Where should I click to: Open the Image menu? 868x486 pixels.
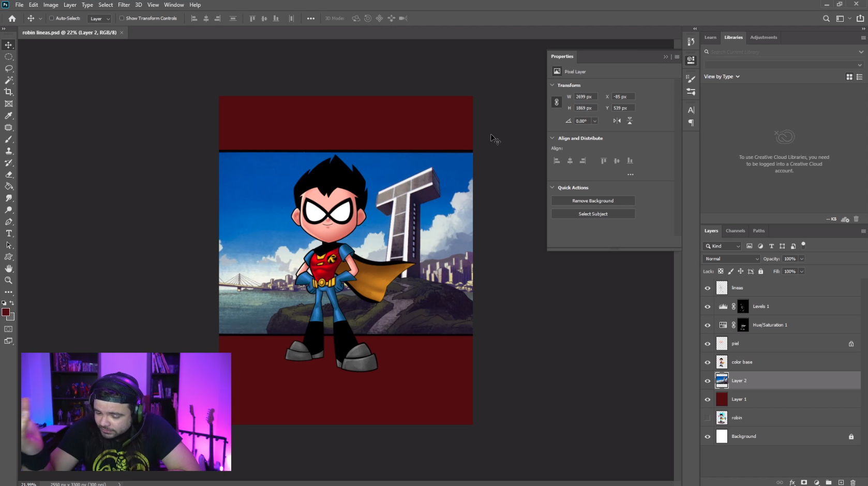(51, 5)
